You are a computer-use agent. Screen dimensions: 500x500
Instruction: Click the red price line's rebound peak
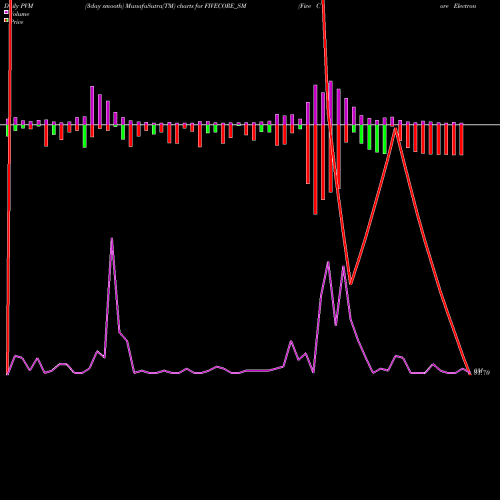click(x=395, y=129)
